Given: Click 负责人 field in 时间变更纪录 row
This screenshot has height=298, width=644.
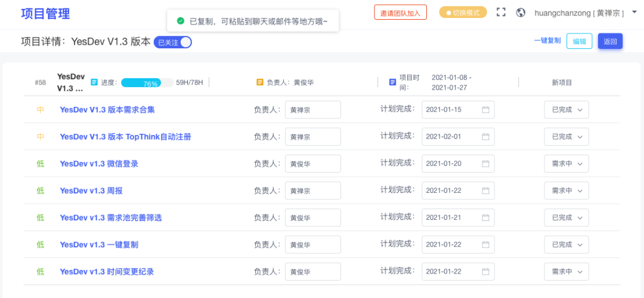Looking at the screenshot, I should 313,272.
